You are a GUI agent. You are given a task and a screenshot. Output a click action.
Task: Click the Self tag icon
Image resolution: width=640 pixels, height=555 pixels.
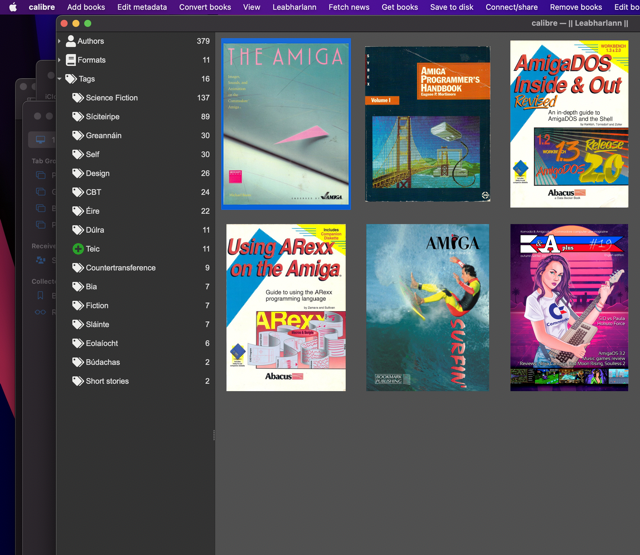pos(78,154)
